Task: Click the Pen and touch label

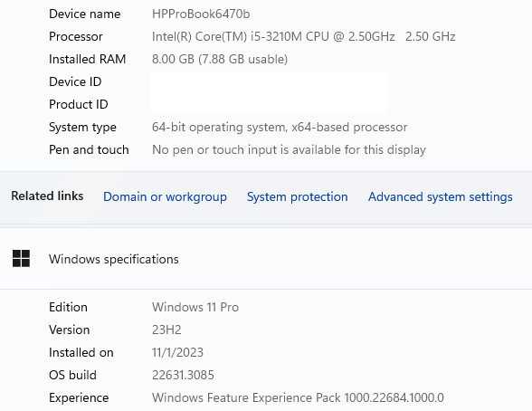Action: tap(89, 150)
